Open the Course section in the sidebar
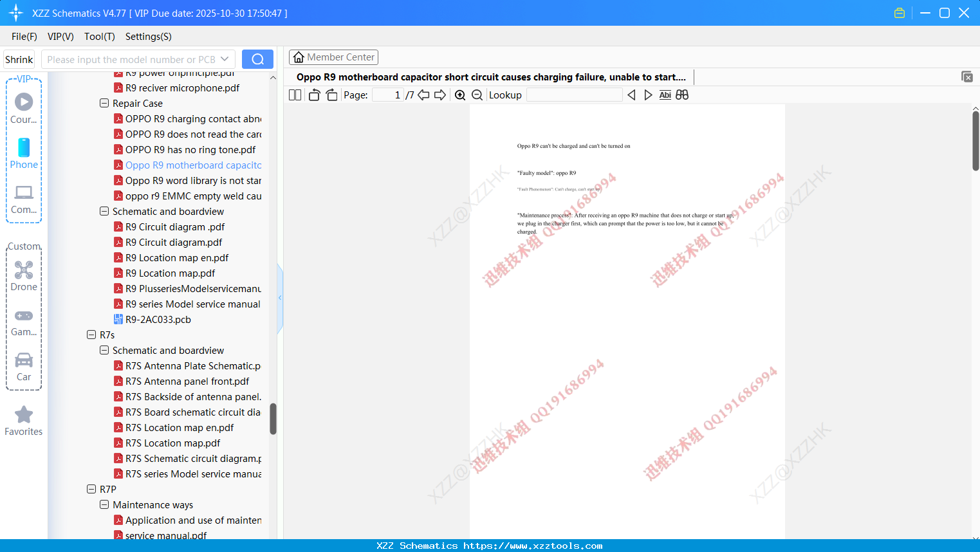Viewport: 980px width, 552px height. pos(24,108)
